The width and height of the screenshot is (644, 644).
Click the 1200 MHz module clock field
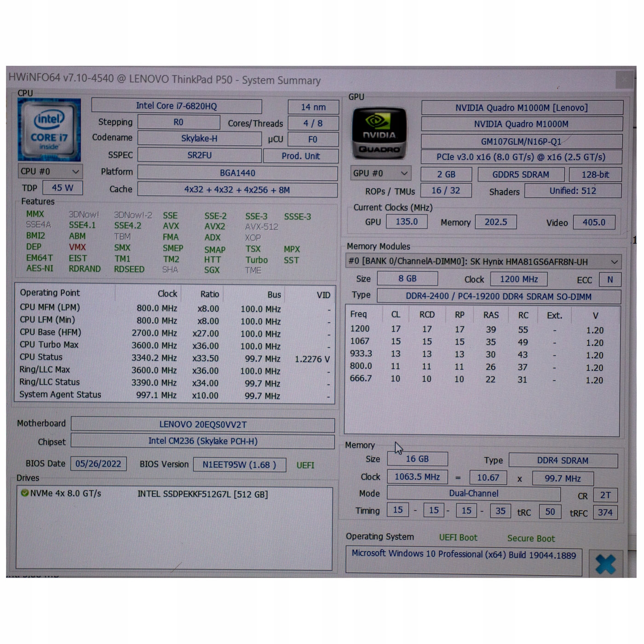click(519, 279)
